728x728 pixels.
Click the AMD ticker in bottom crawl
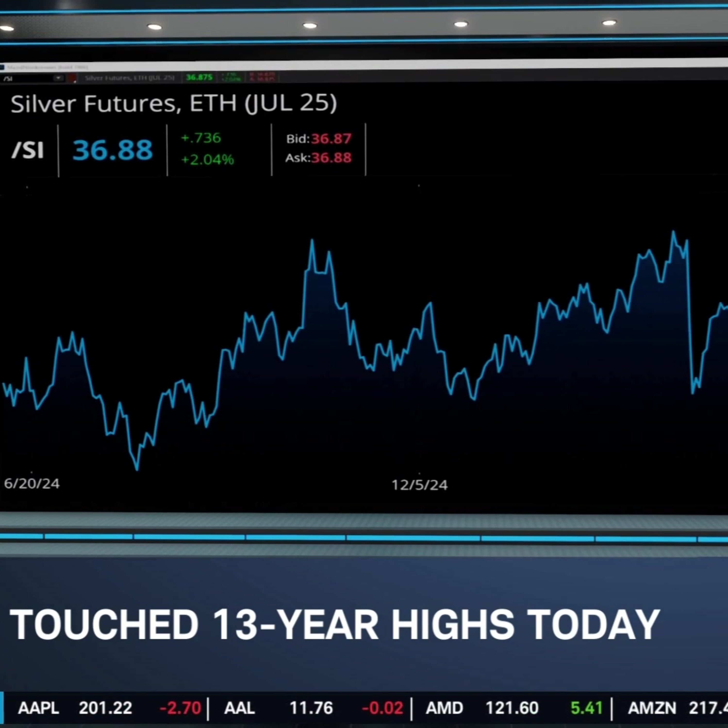pyautogui.click(x=444, y=708)
